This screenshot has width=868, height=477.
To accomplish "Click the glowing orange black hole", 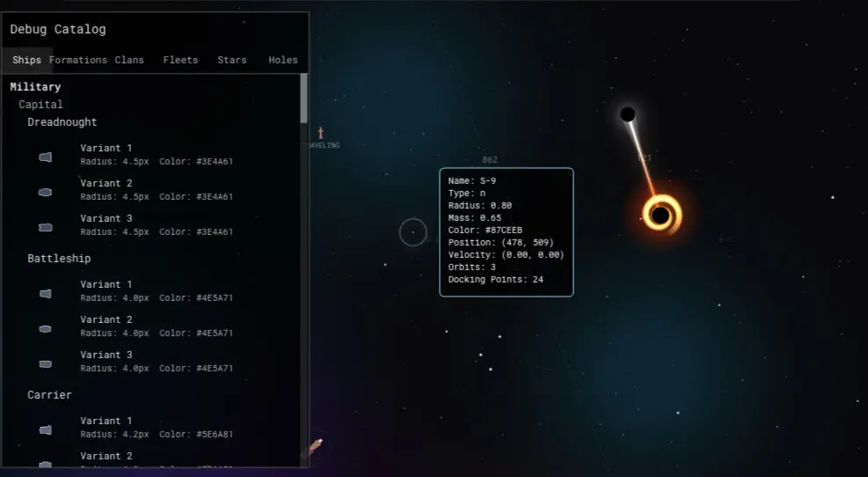I will click(661, 215).
